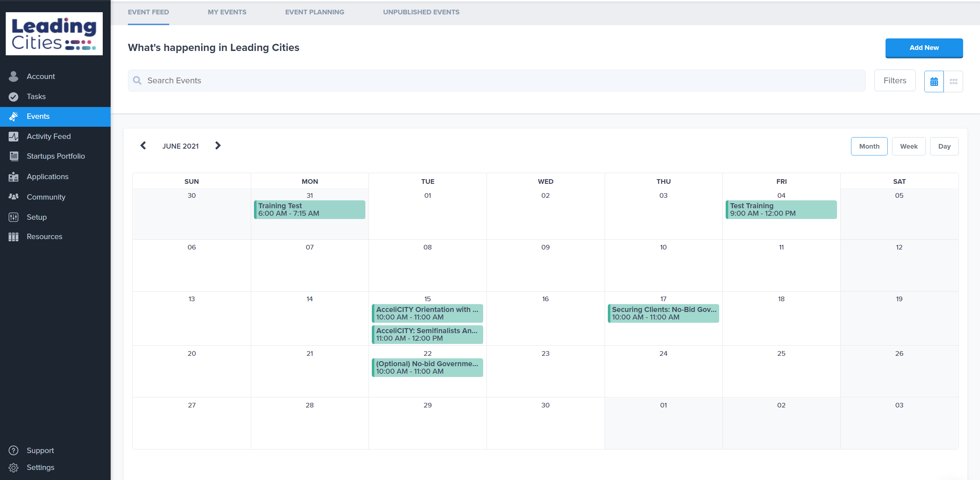The width and height of the screenshot is (980, 480).
Task: Open AcceliCITY: Semifinalists event
Action: [427, 335]
